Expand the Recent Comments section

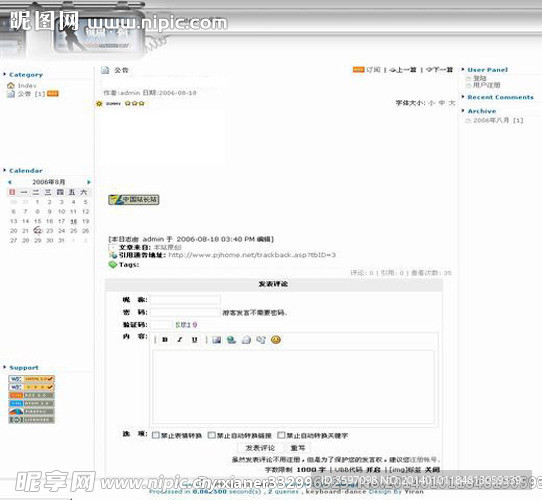click(x=463, y=97)
